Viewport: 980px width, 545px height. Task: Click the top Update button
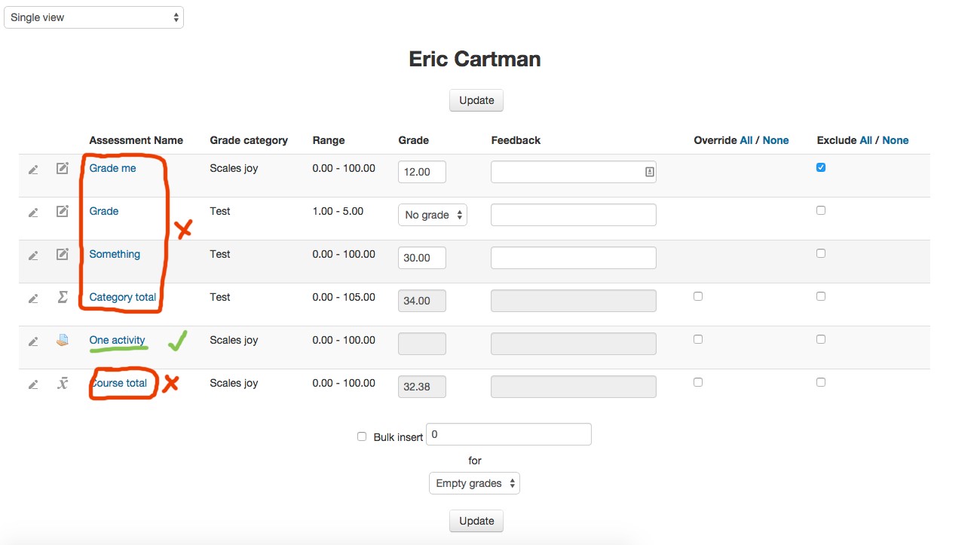[x=476, y=100]
